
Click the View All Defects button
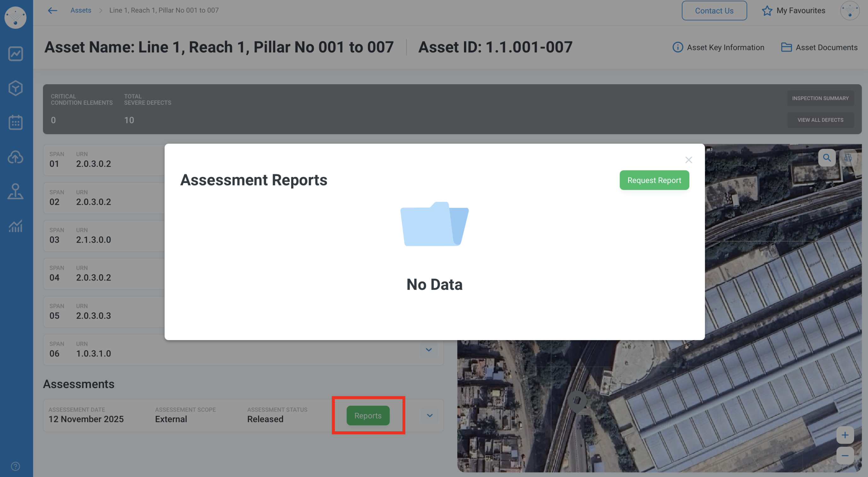click(820, 120)
